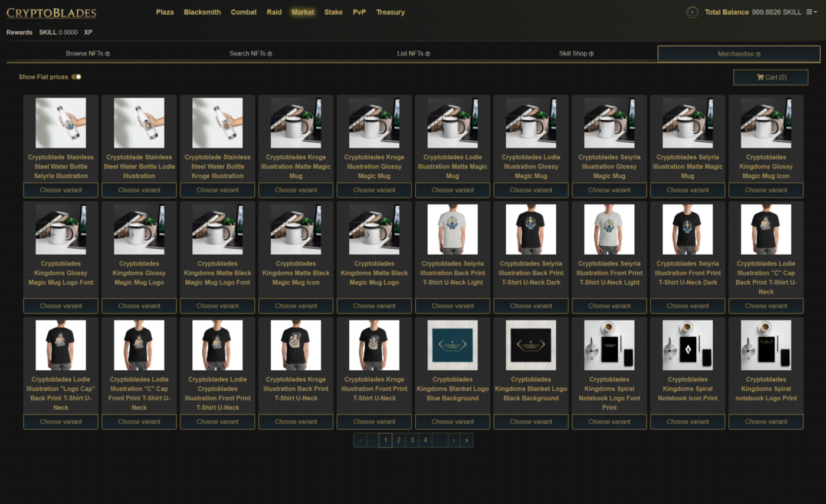Jump to last page with double arrow
Screen dimensions: 826x504
(x=467, y=440)
